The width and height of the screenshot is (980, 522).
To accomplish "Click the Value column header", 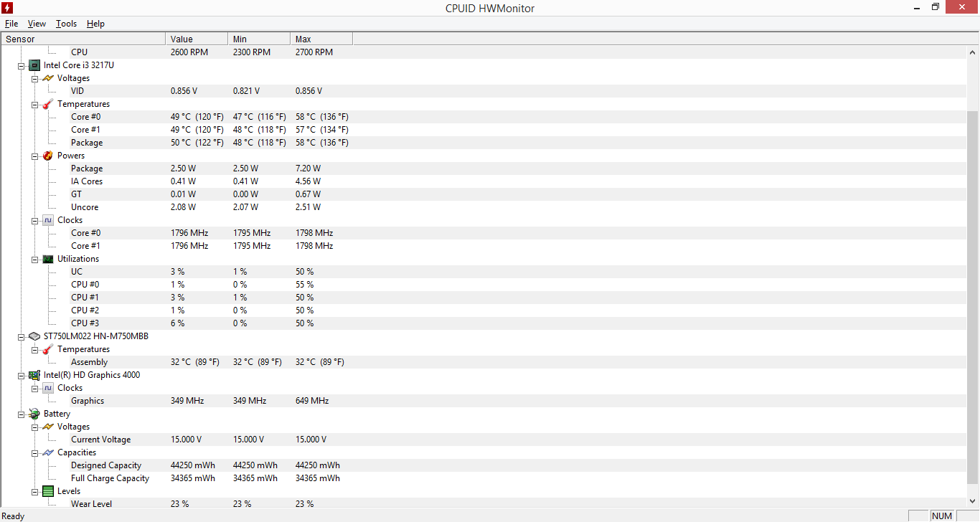I will pos(197,39).
